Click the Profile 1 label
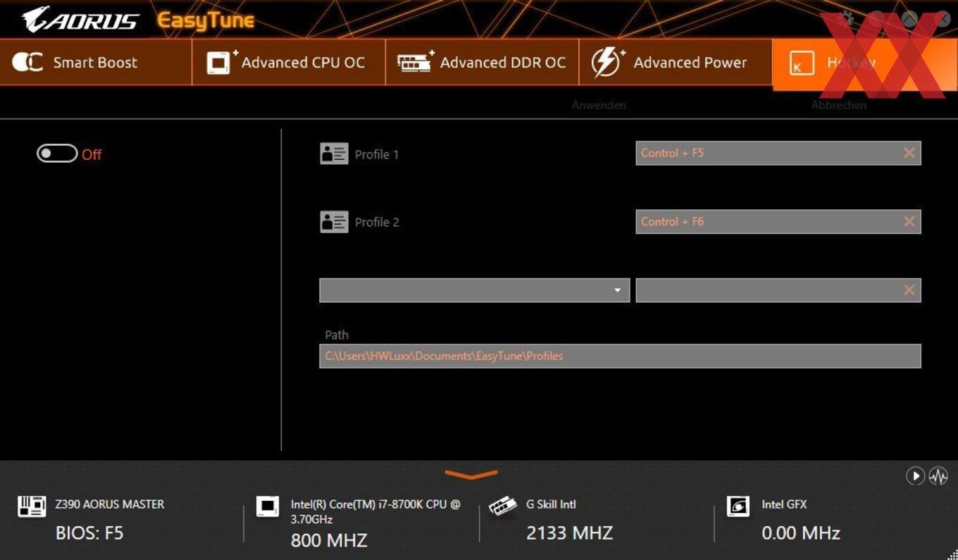Viewport: 958px width, 560px height. point(377,154)
